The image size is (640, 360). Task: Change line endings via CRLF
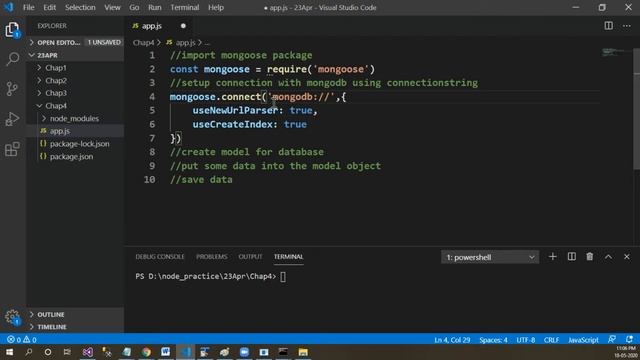(x=551, y=340)
